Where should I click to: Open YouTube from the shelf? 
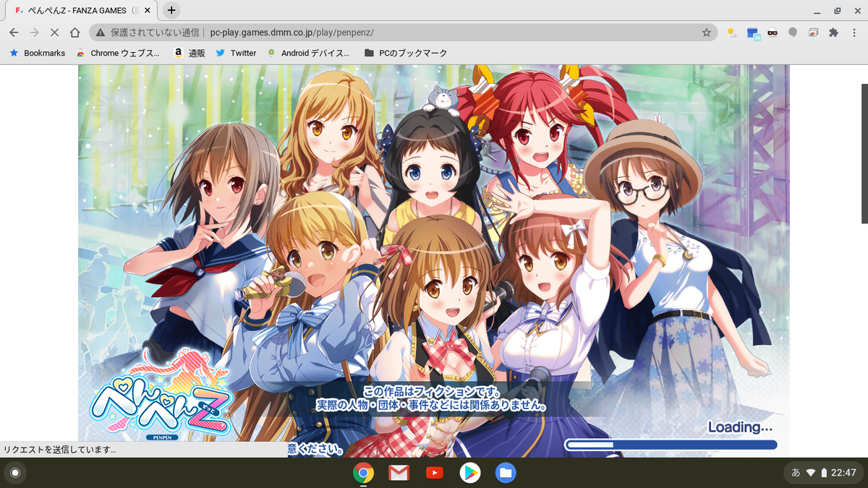[435, 473]
